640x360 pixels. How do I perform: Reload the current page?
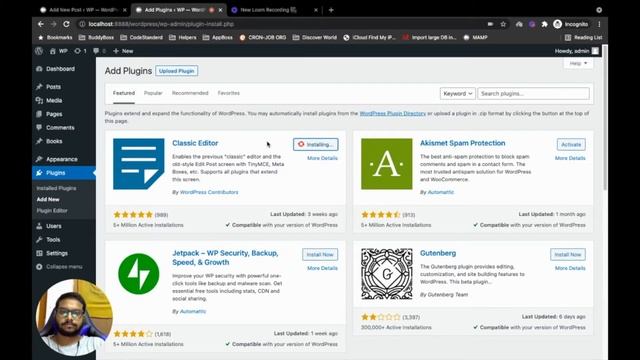[67, 24]
